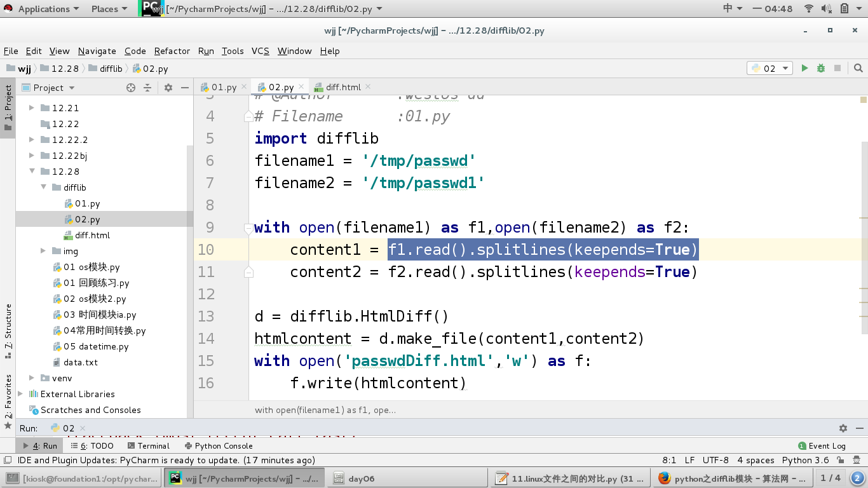Image resolution: width=868 pixels, height=488 pixels.
Task: Collapse the 12.28 folder
Action: point(32,172)
